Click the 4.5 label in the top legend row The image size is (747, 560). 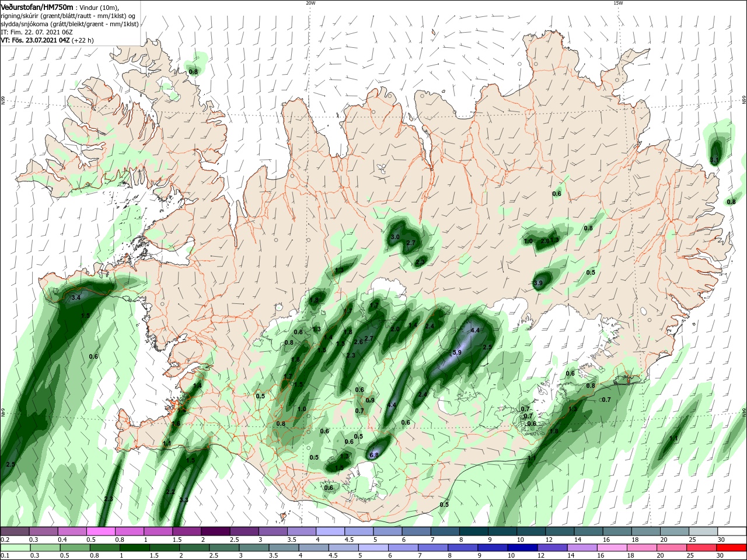click(x=349, y=540)
